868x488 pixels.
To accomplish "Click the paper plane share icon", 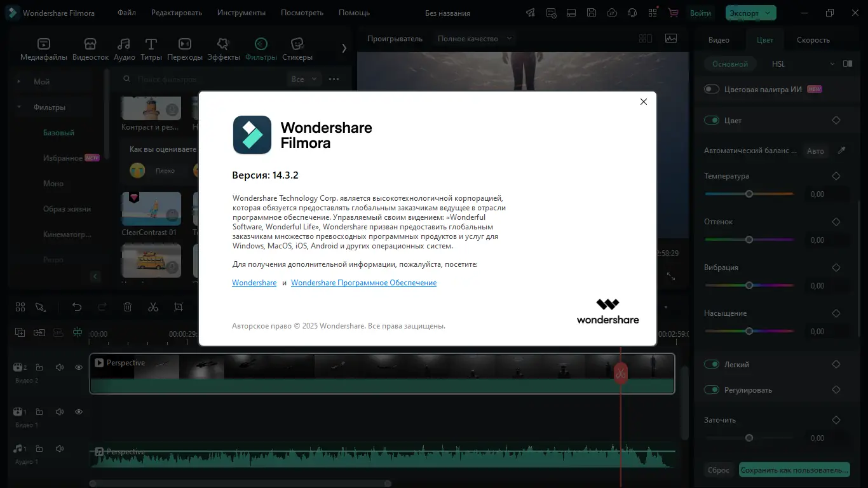I will [531, 13].
